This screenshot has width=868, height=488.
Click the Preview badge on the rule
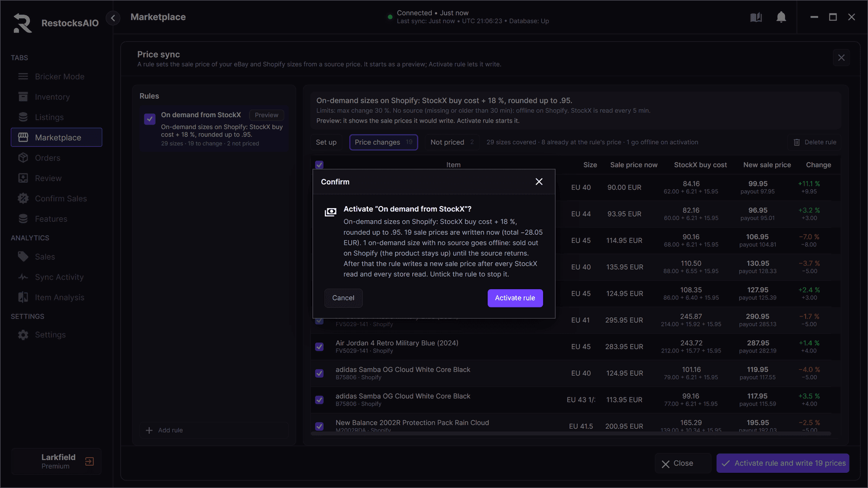(266, 115)
